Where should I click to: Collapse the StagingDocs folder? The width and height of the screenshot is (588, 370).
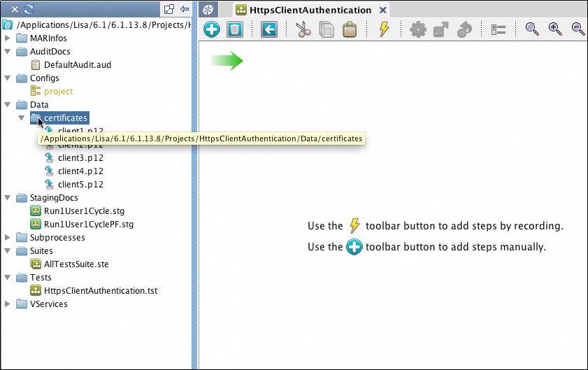7,197
